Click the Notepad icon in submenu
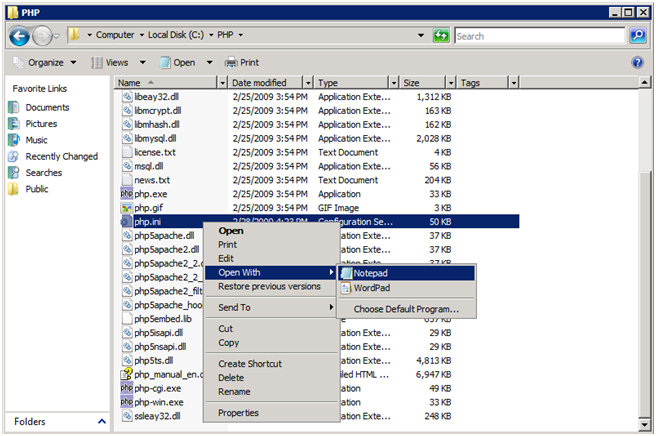This screenshot has height=436, width=656. (346, 273)
